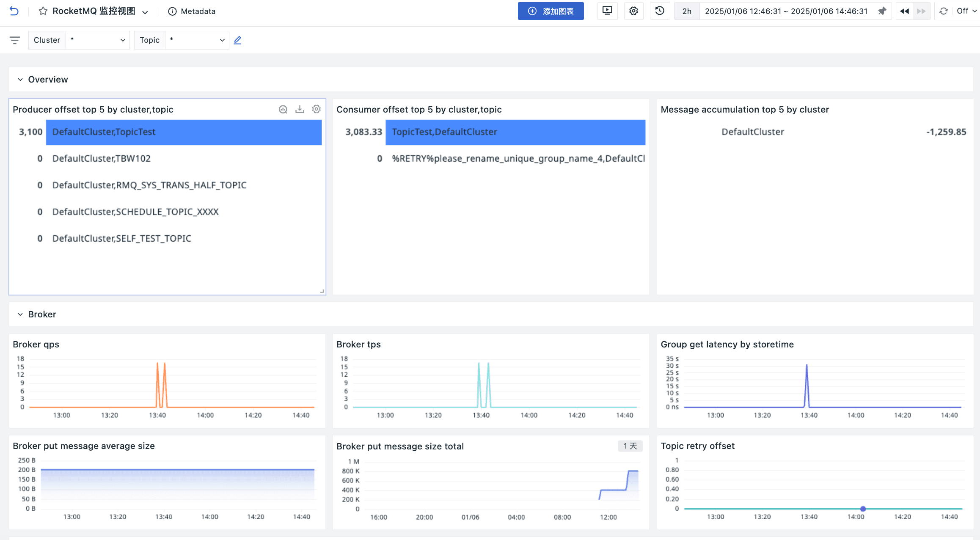The height and width of the screenshot is (540, 980).
Task: Open the dashboard TV presentation view
Action: 607,11
